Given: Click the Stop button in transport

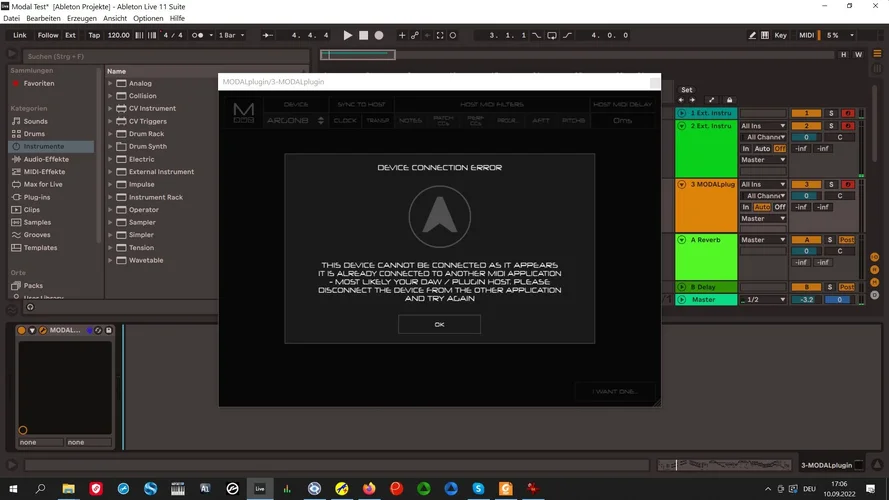Looking at the screenshot, I should [363, 35].
